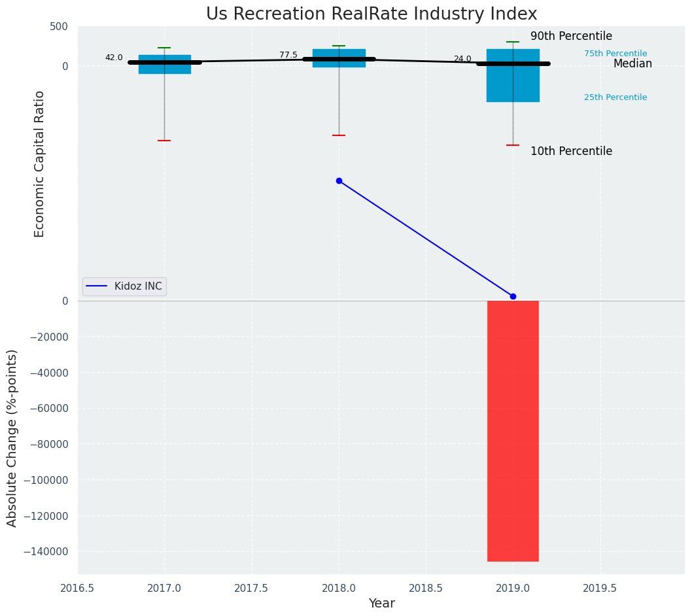The image size is (692, 616).
Task: Click the Year x-axis label
Action: click(381, 604)
